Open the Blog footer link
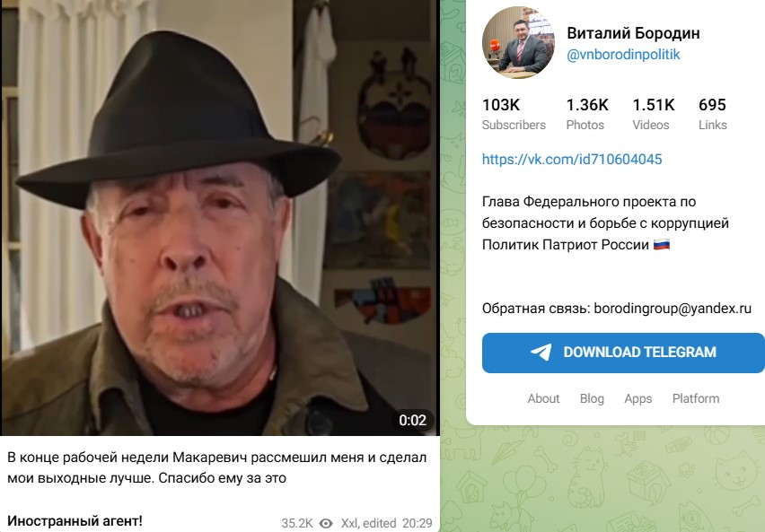 click(592, 398)
